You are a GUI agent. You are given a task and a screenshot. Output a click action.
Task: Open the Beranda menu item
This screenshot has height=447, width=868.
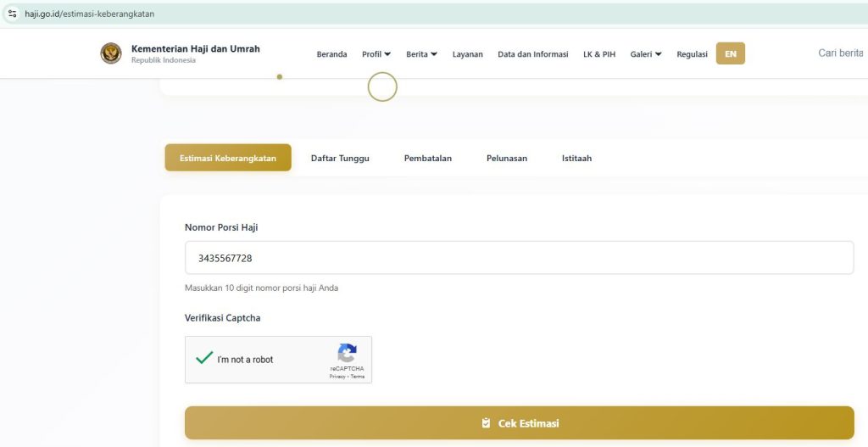click(x=331, y=54)
